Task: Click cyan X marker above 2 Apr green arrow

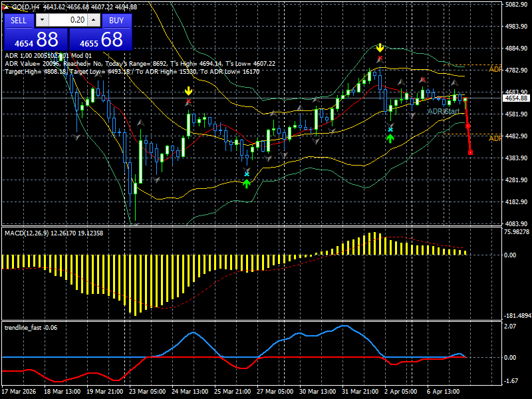Action: (x=390, y=129)
